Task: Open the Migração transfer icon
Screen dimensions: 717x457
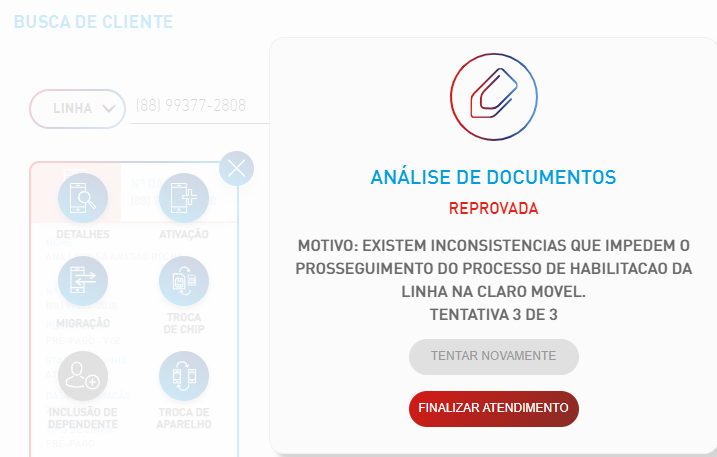Action: tap(83, 281)
